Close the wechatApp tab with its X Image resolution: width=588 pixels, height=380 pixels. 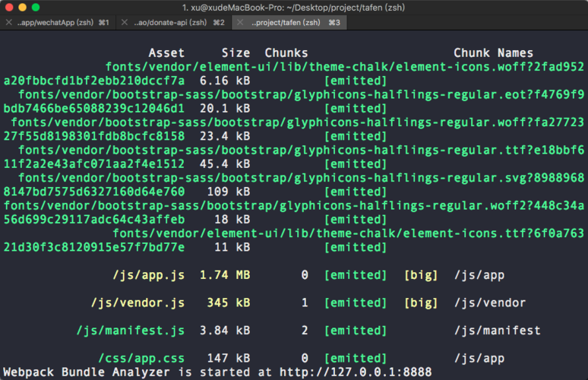(9, 23)
